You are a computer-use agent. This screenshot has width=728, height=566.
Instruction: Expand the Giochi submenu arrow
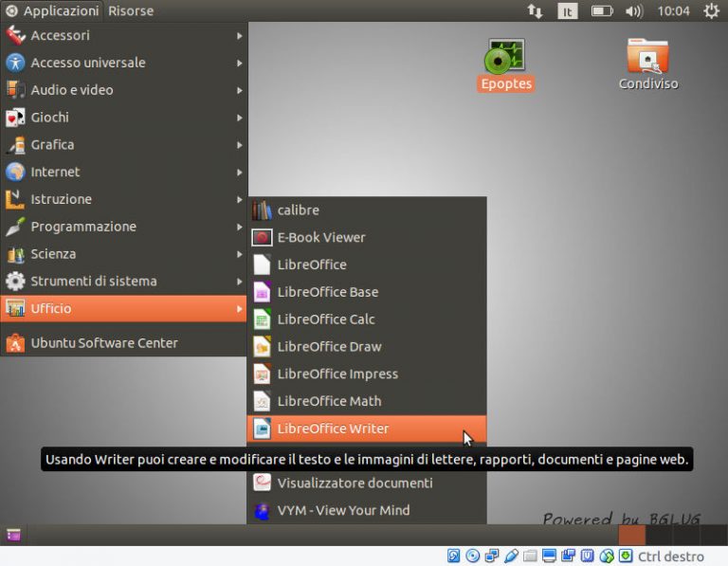point(239,118)
